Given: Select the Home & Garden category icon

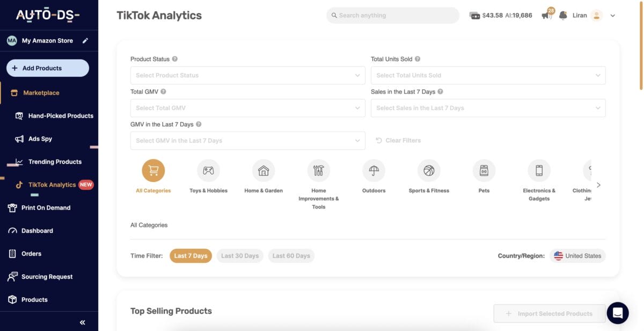Looking at the screenshot, I should click(x=264, y=170).
